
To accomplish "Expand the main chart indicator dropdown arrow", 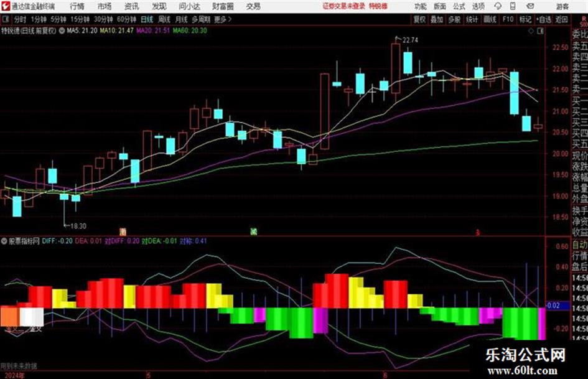I will pyautogui.click(x=62, y=30).
